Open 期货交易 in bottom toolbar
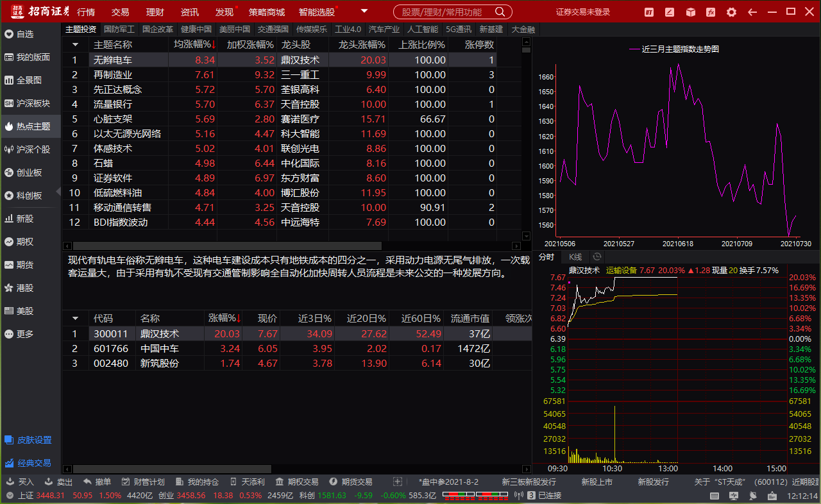 click(350, 482)
